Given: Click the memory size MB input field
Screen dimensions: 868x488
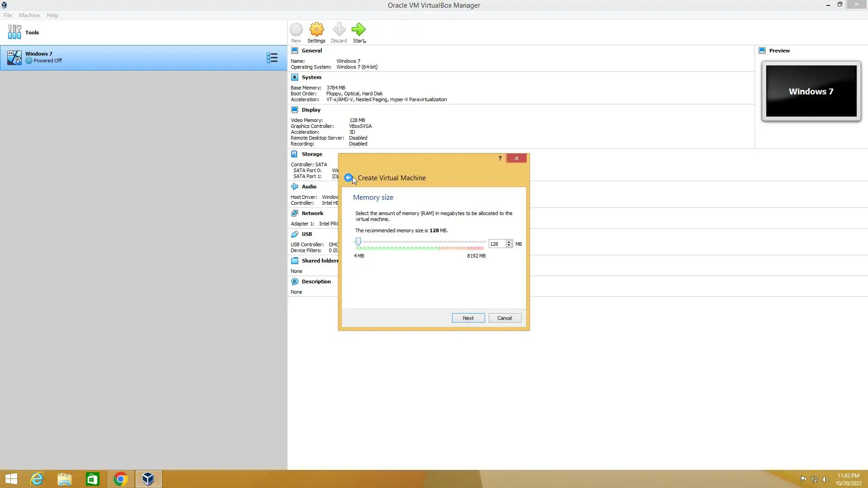Looking at the screenshot, I should (x=497, y=244).
